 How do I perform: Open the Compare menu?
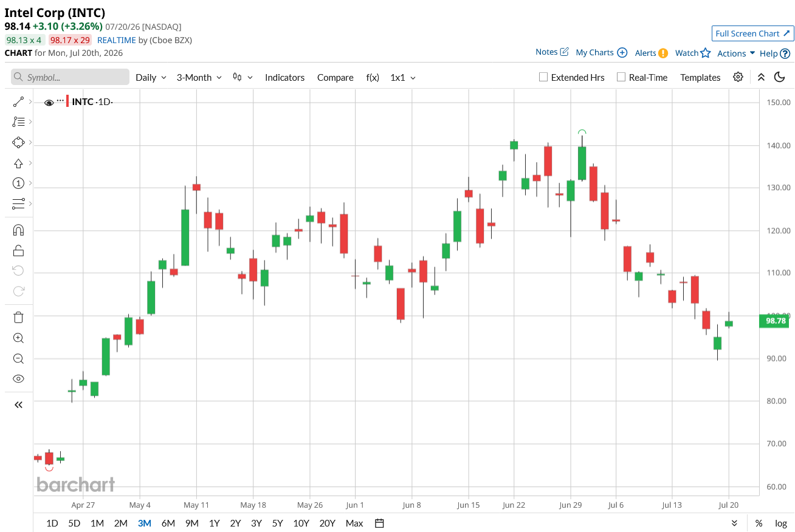(335, 77)
